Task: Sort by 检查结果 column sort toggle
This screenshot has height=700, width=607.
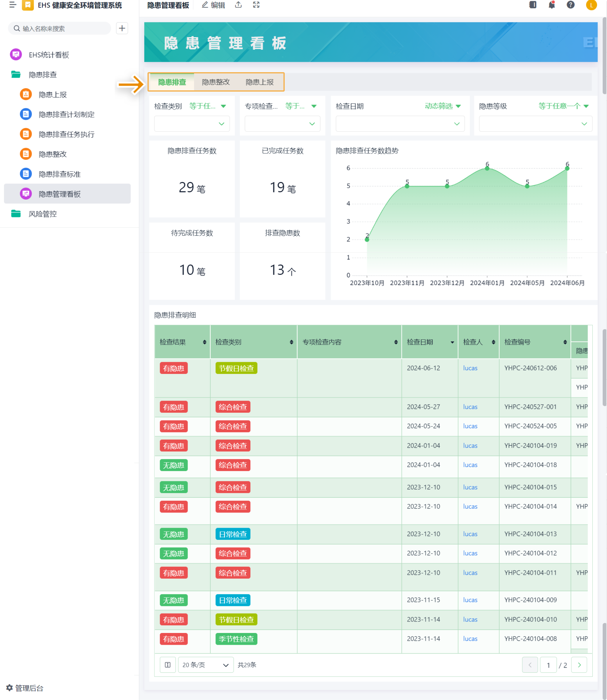Action: tap(205, 342)
